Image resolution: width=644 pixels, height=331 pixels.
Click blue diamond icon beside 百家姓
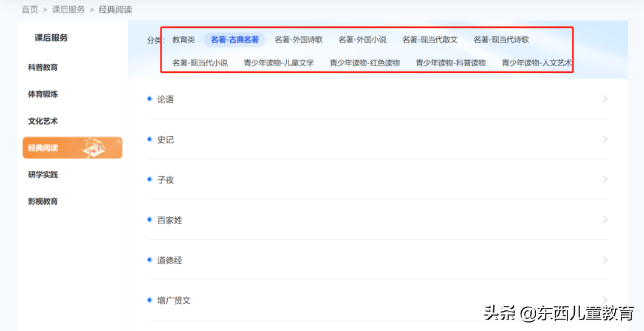pyautogui.click(x=149, y=219)
